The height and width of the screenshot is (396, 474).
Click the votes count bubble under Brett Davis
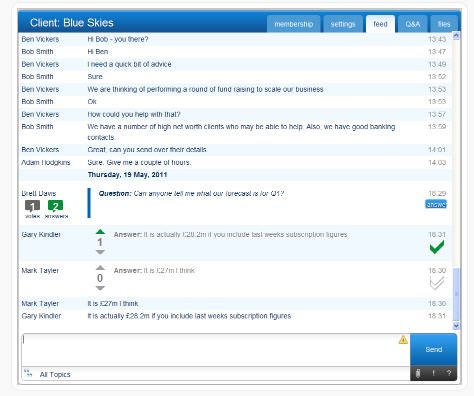(32, 206)
